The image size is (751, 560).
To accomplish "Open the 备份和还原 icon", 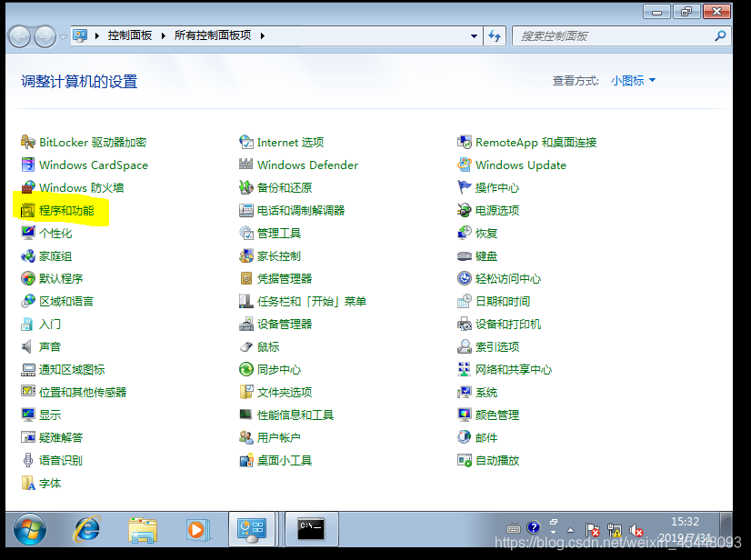I will coord(245,187).
